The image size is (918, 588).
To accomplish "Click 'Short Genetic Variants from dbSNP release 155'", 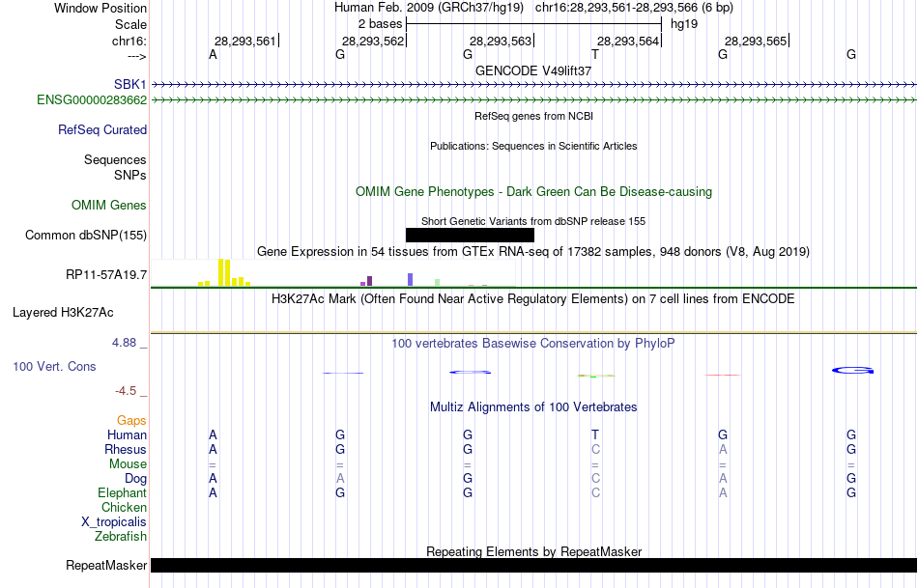I will click(533, 221).
